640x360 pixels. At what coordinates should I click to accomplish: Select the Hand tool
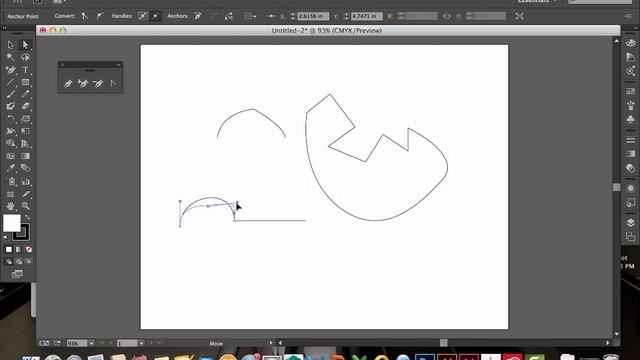(10, 206)
